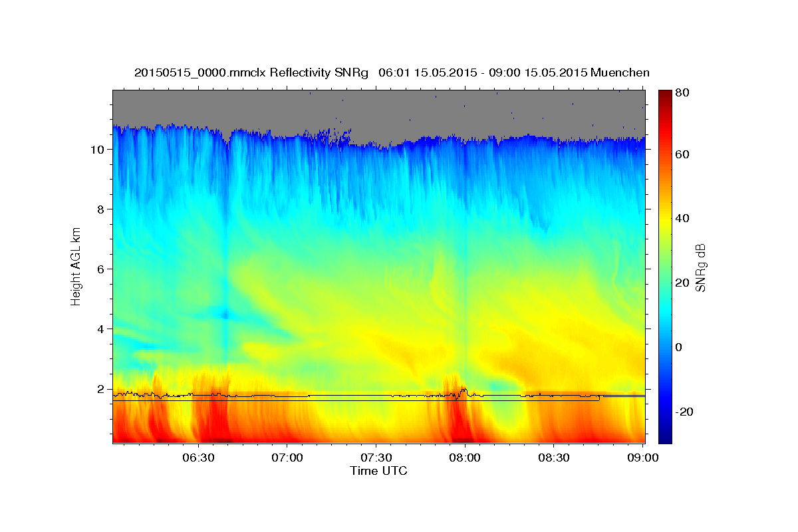The height and width of the screenshot is (532, 798).
Task: Click the 'Height AGL km' axis label
Action: [x=76, y=267]
